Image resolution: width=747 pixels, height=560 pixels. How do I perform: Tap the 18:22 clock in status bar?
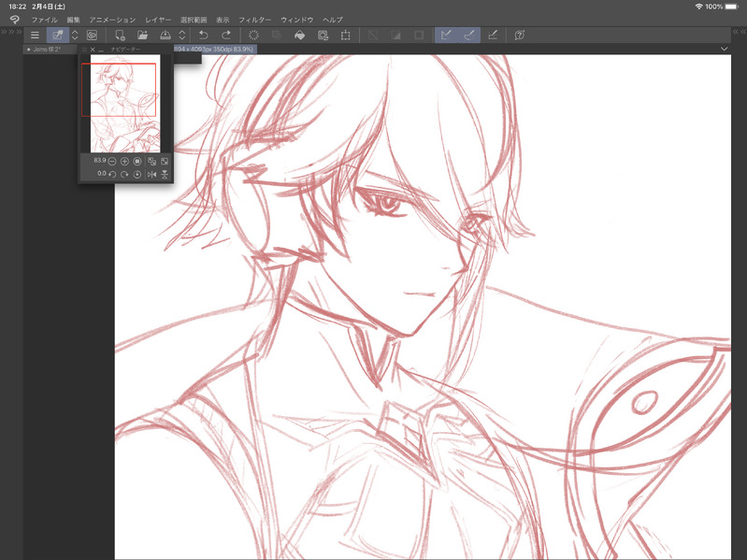coord(17,7)
